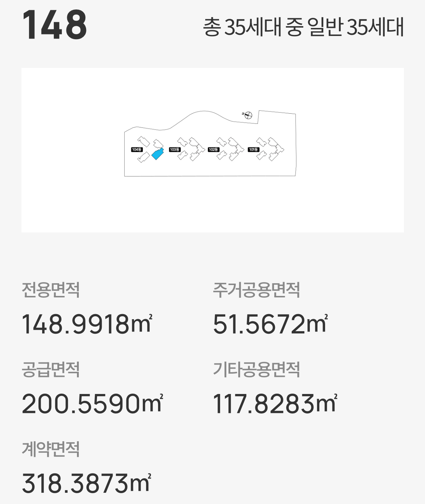The height and width of the screenshot is (504, 425).
Task: Click the 103동 building label
Action: coord(174,150)
